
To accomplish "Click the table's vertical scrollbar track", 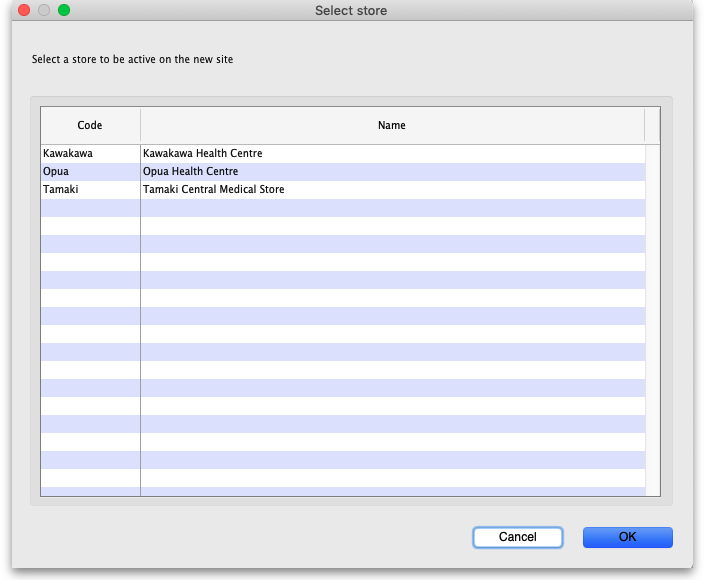I will (x=652, y=320).
